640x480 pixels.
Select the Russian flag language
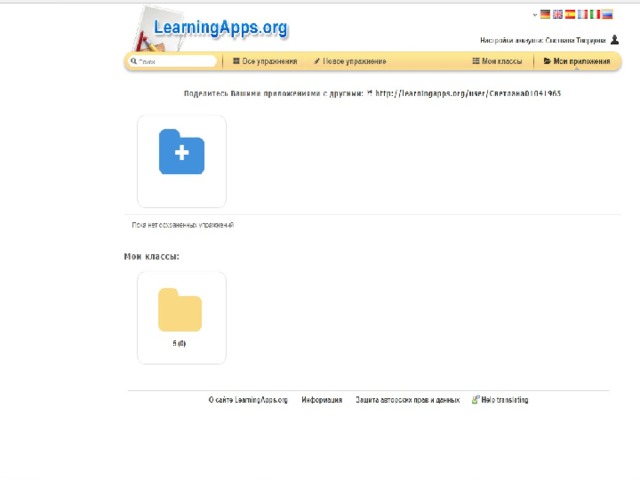pyautogui.click(x=607, y=15)
